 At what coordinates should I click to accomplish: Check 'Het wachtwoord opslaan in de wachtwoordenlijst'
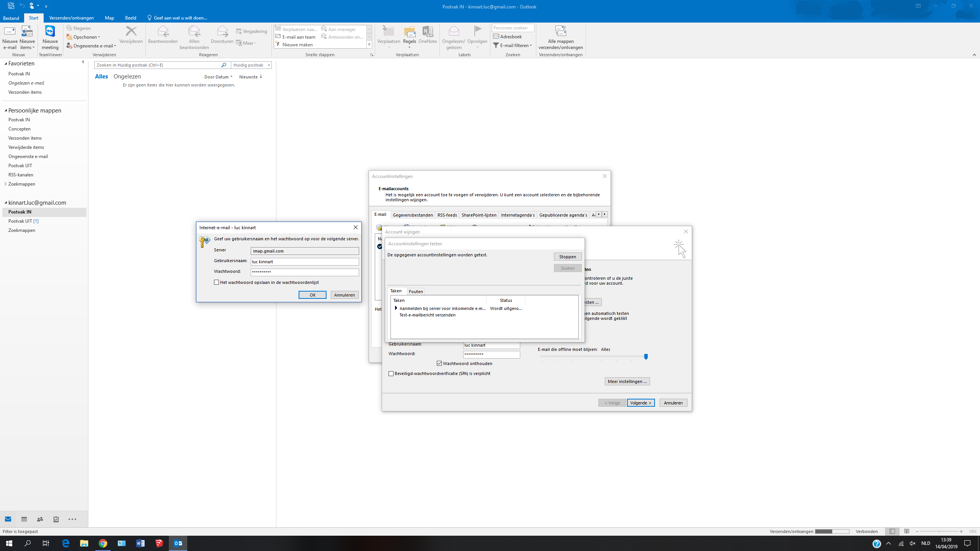click(x=217, y=282)
